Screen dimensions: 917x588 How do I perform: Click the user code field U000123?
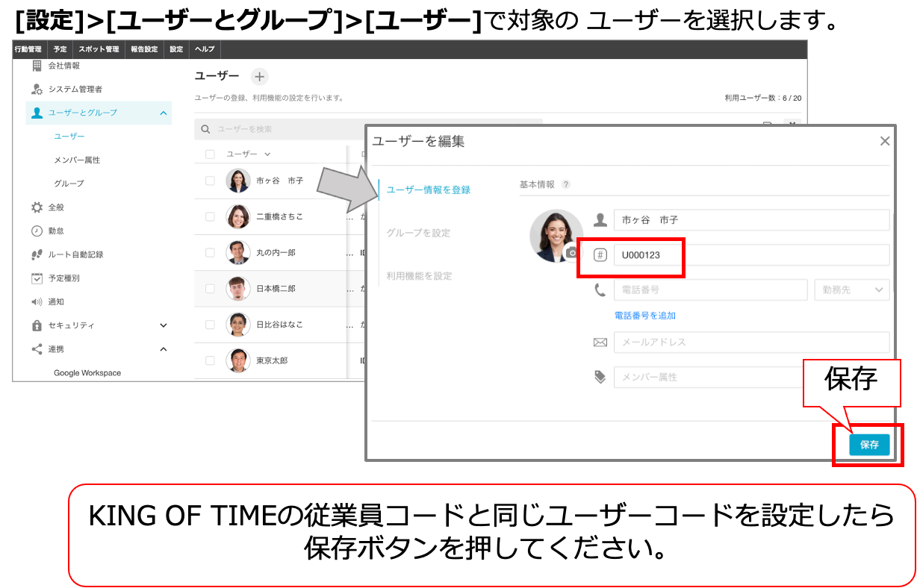(x=751, y=255)
